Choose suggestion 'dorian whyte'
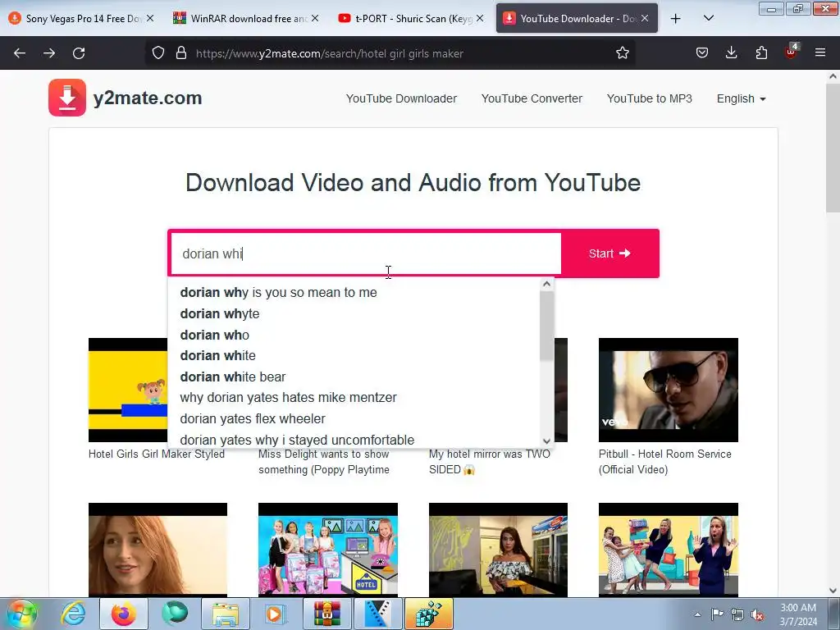This screenshot has height=630, width=840. [x=354, y=313]
